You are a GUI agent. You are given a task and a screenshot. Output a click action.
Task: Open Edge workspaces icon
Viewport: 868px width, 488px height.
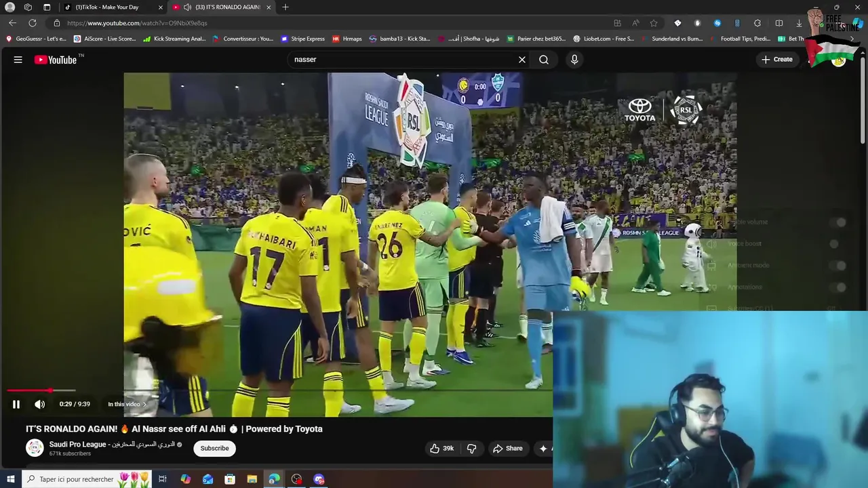tap(28, 7)
